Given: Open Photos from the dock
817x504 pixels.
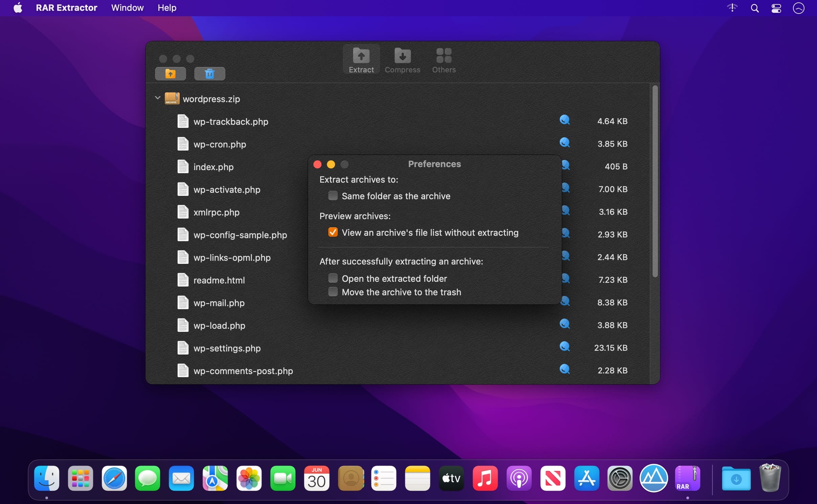Looking at the screenshot, I should point(249,478).
